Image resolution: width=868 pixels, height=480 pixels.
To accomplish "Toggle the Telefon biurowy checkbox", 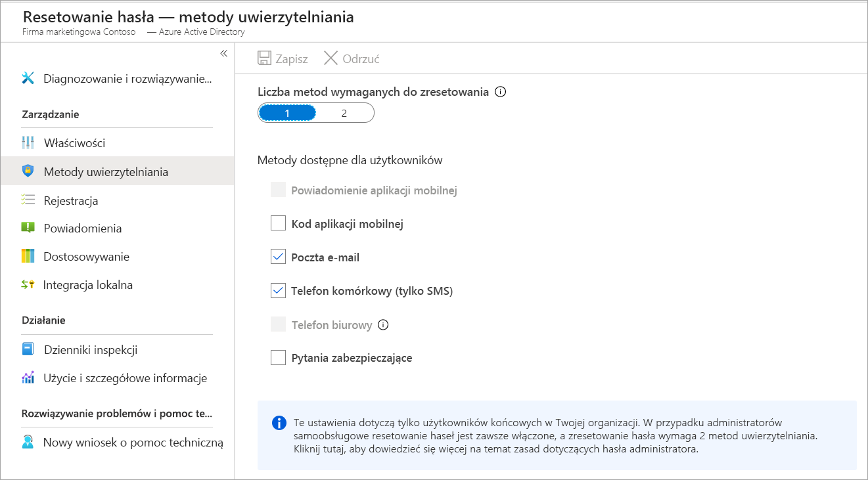I will pyautogui.click(x=278, y=324).
